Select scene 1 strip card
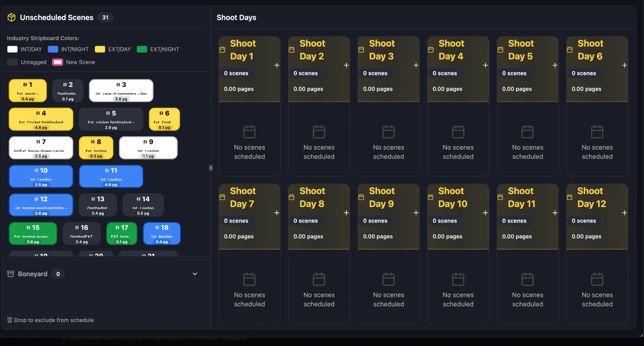Viewport: 644px width, 346px height. coord(28,91)
